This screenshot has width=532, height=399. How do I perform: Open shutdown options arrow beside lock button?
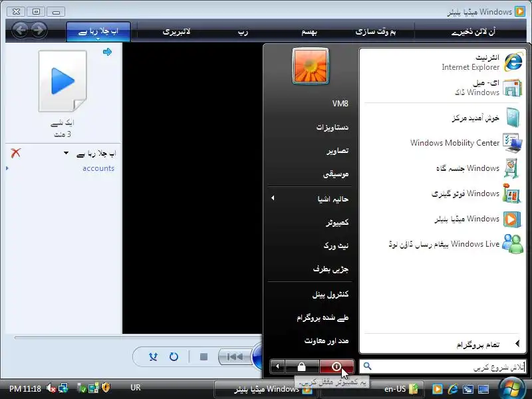(x=277, y=367)
